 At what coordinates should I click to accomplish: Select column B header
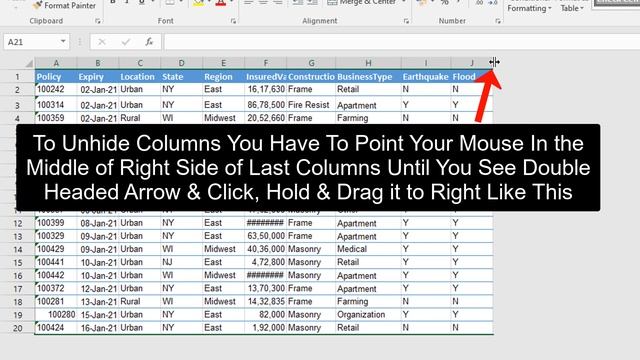pyautogui.click(x=98, y=63)
